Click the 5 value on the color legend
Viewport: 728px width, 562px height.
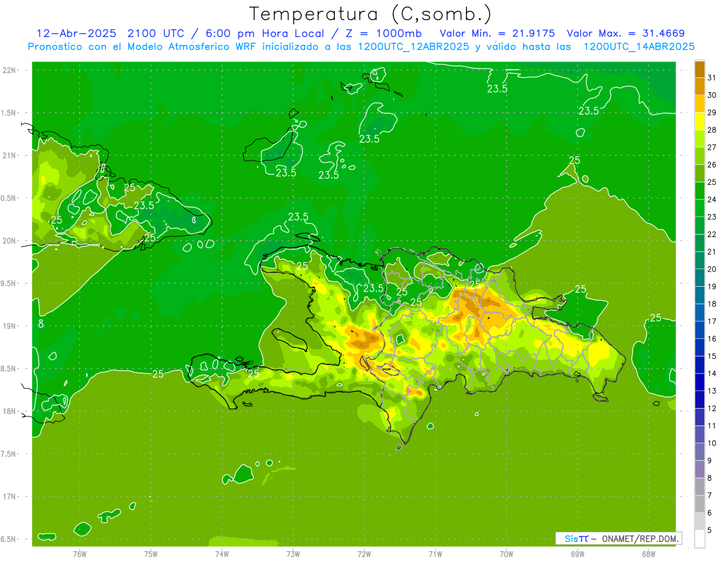710,530
